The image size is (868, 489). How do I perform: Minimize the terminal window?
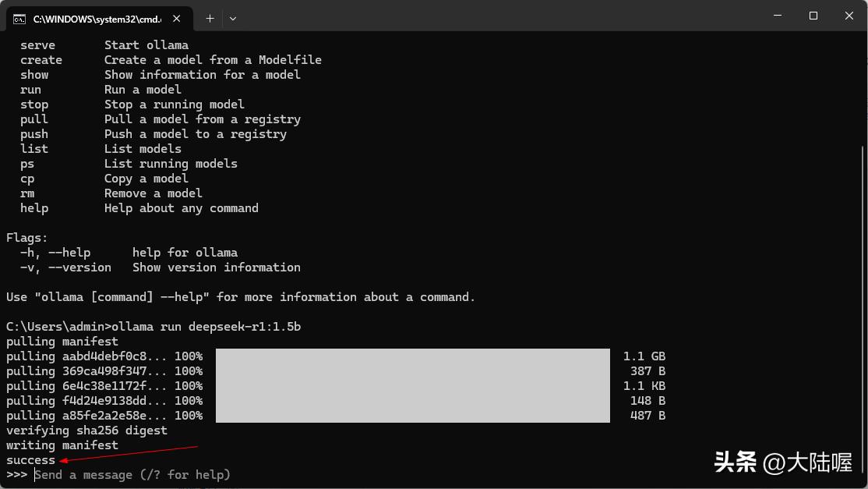point(778,16)
